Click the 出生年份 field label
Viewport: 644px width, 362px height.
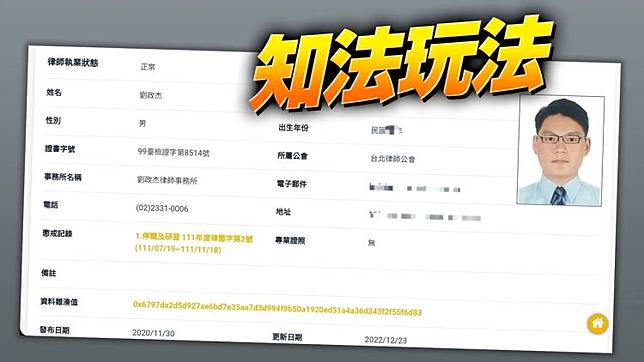coord(293,128)
